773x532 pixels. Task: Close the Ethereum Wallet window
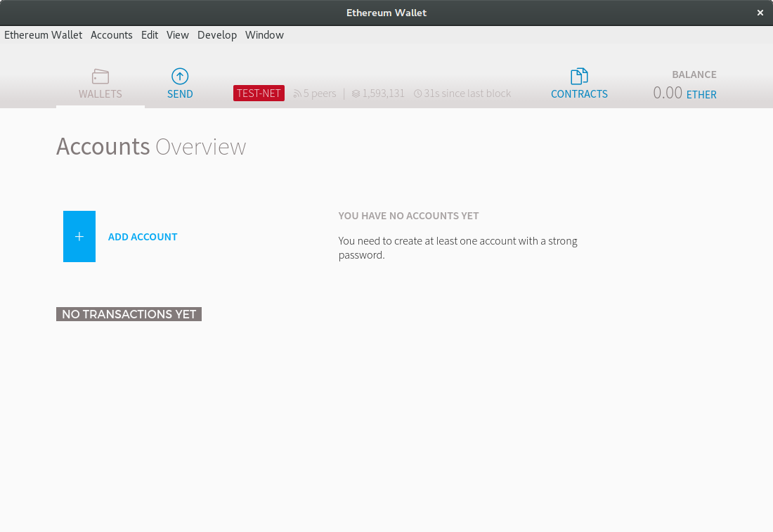760,13
